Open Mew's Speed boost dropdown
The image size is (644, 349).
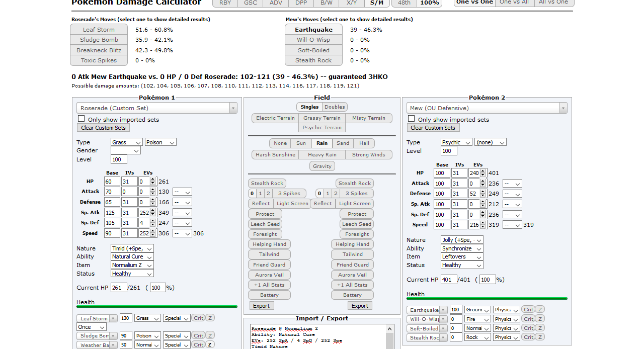(512, 225)
